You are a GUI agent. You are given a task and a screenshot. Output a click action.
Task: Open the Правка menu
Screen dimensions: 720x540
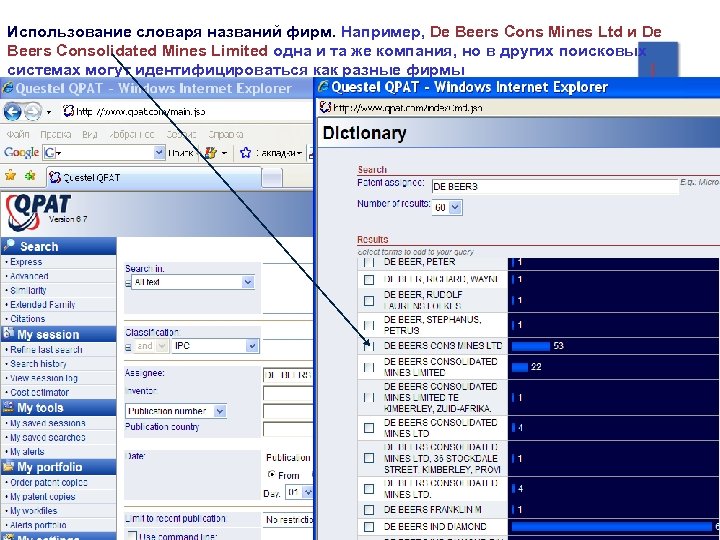click(56, 135)
